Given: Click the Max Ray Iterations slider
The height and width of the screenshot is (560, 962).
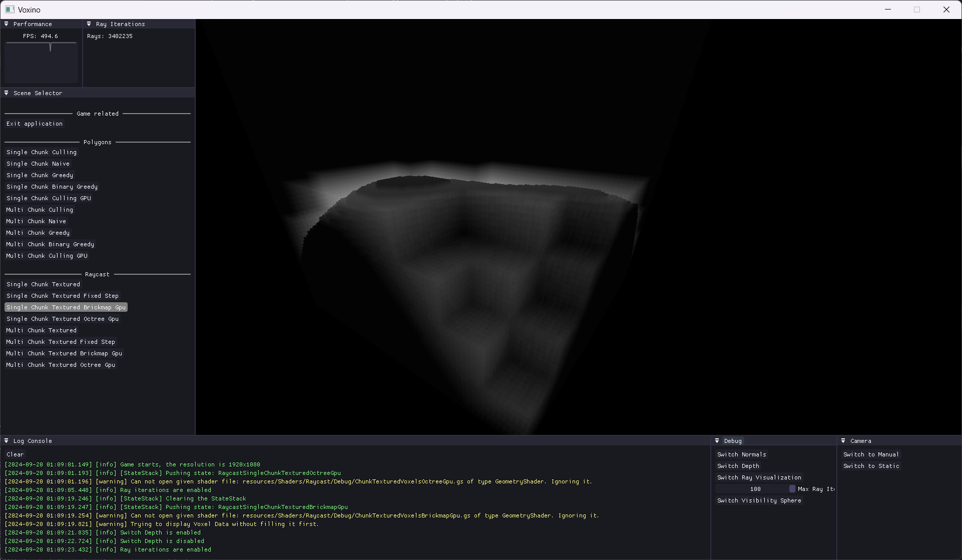Looking at the screenshot, I should click(x=755, y=489).
